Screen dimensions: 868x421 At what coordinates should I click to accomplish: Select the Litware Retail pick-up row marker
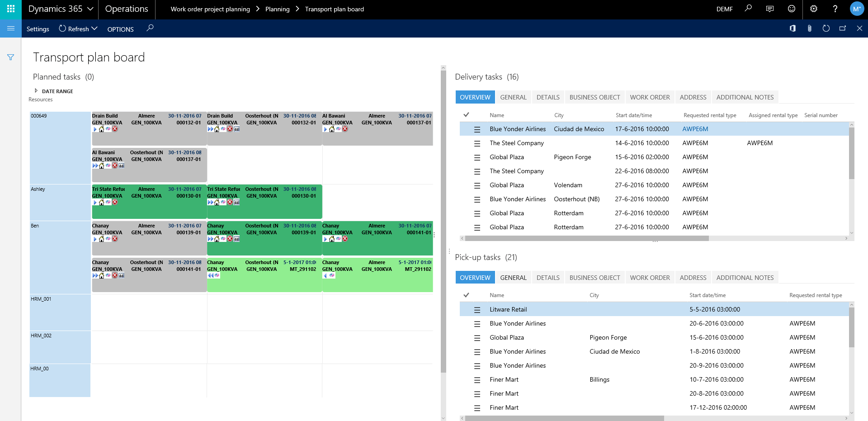pyautogui.click(x=477, y=310)
